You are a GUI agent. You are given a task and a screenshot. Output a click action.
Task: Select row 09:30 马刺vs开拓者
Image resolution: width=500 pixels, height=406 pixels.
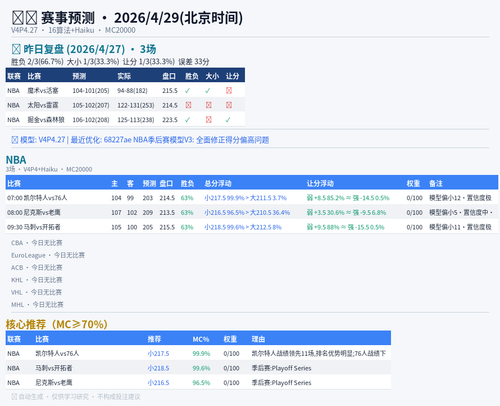(x=252, y=227)
